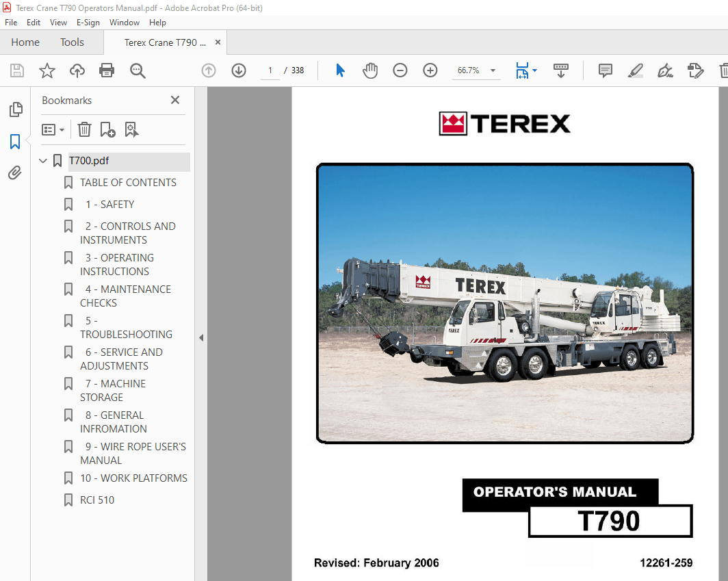Screen dimensions: 728x581
Task: Delete the selected bookmark using trash icon
Action: point(84,129)
